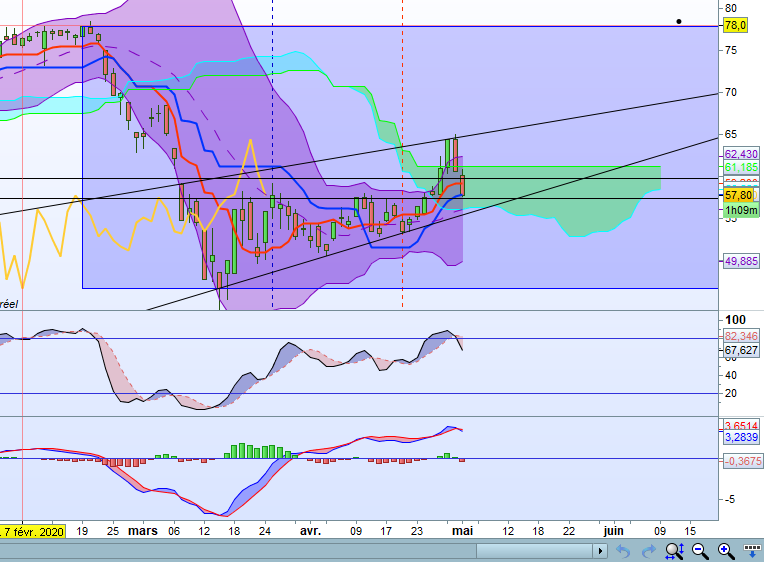Click the auto-fit zoom magnifier with arrows
764x562 pixels.
tap(675, 551)
